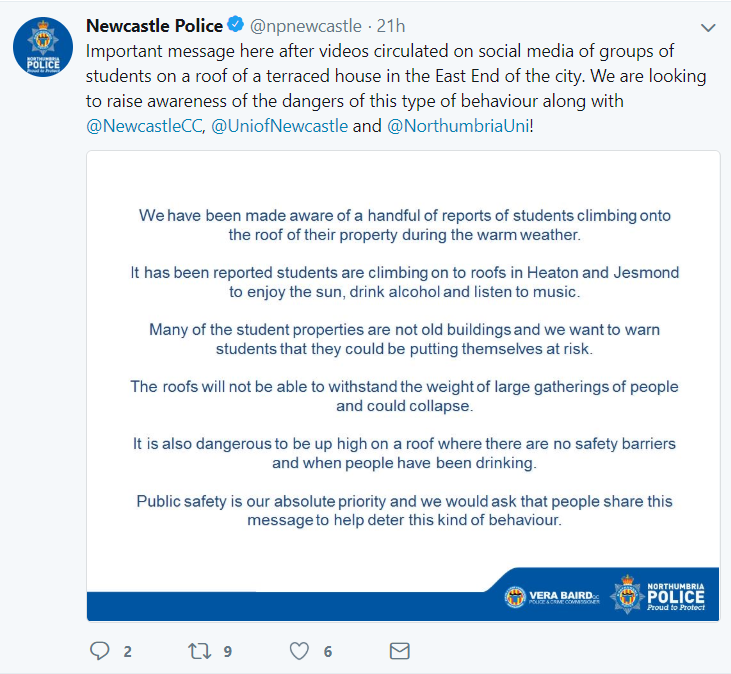The width and height of the screenshot is (731, 674).
Task: Like the tweet with the heart icon
Action: (x=299, y=651)
